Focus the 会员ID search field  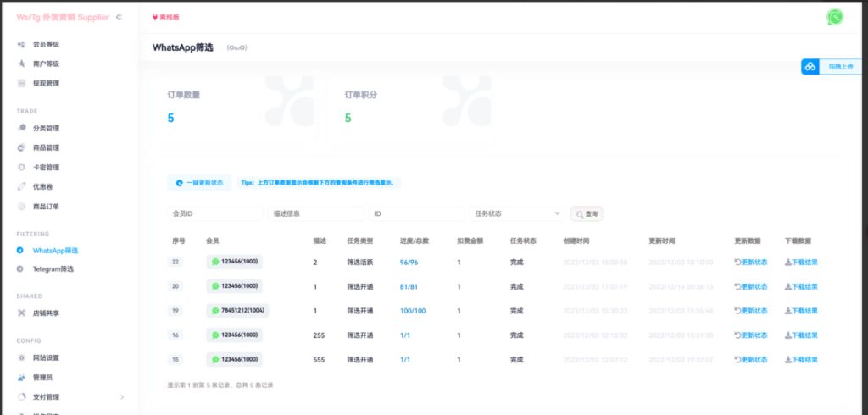214,213
